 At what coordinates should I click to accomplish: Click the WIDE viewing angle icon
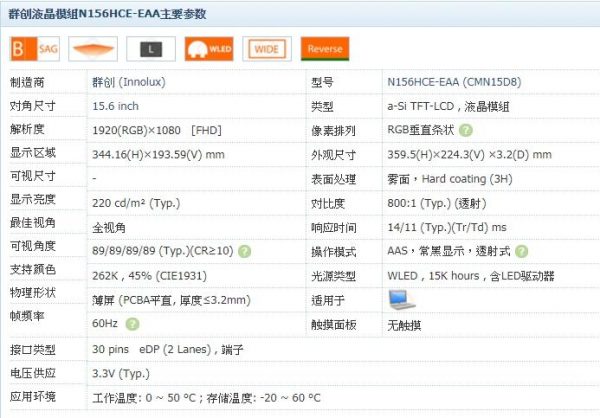(x=267, y=49)
